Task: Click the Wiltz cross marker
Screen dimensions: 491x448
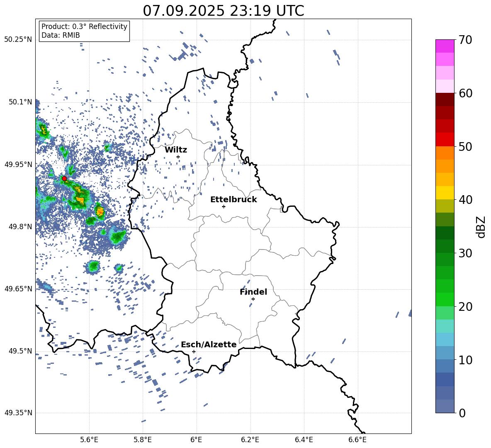Action: click(x=178, y=157)
